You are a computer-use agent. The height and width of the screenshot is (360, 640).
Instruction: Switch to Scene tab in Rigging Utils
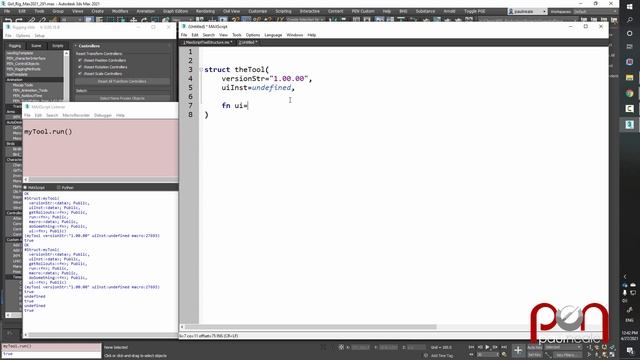36,46
